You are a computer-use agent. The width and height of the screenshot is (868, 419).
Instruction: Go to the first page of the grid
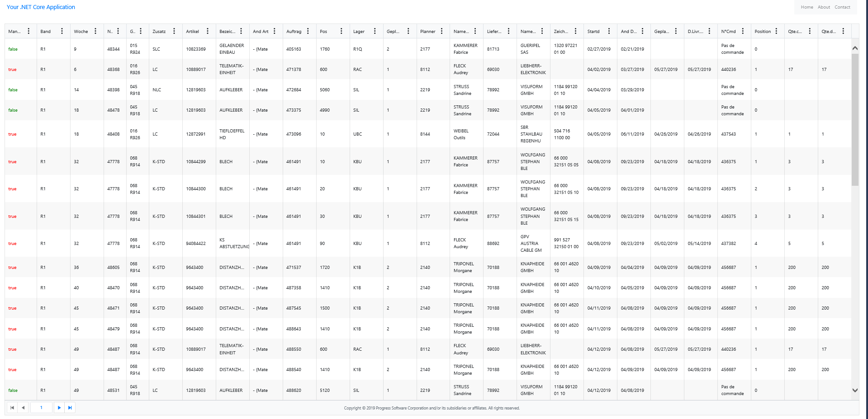point(12,408)
